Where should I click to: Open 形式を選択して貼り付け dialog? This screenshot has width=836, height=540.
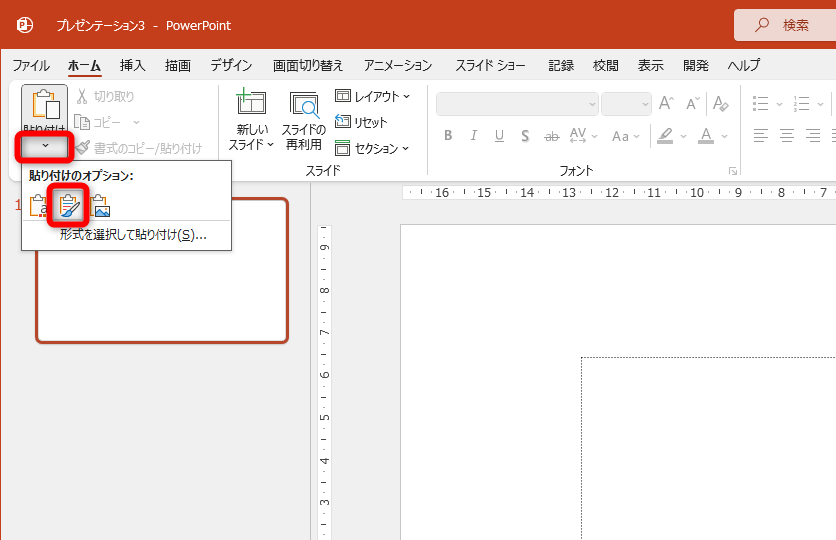133,235
